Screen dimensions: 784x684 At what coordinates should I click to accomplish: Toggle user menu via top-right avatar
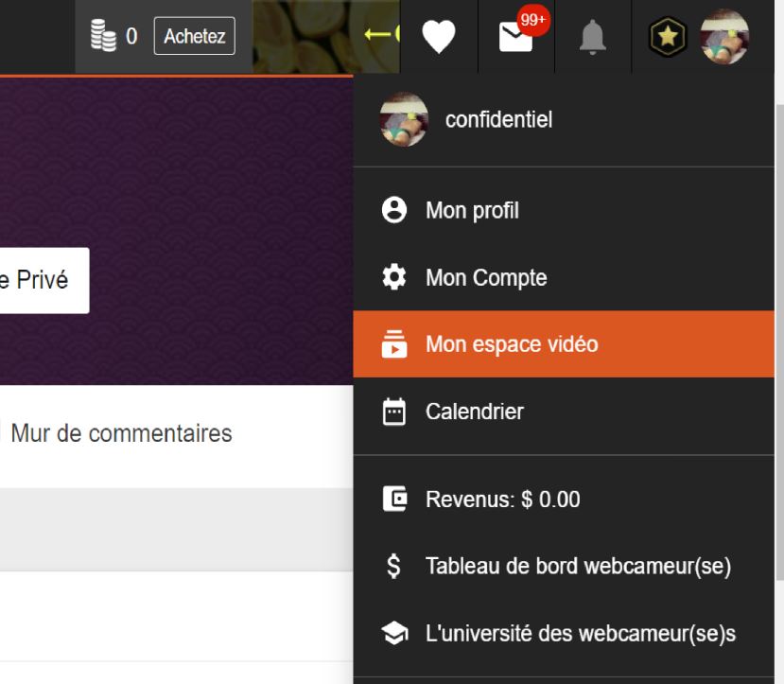tap(724, 37)
